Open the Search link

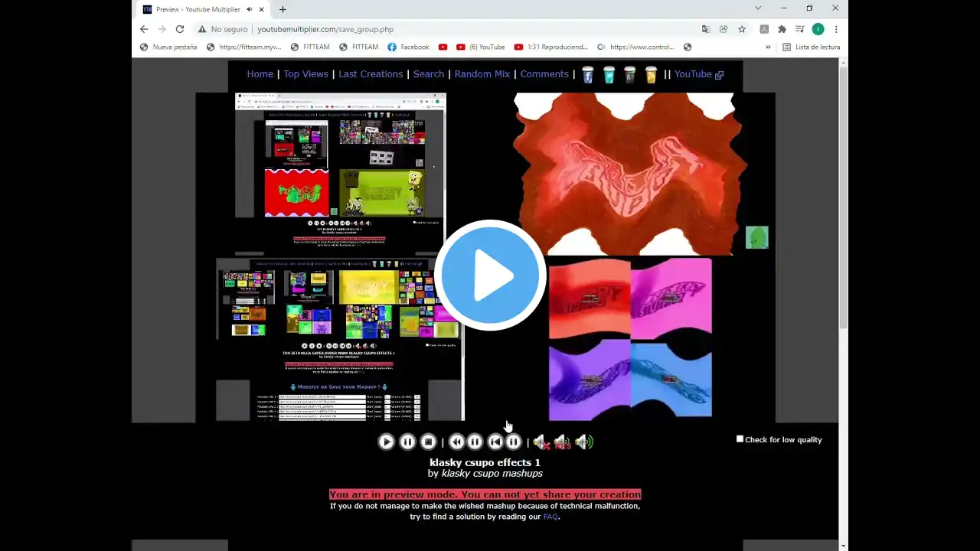(x=429, y=74)
